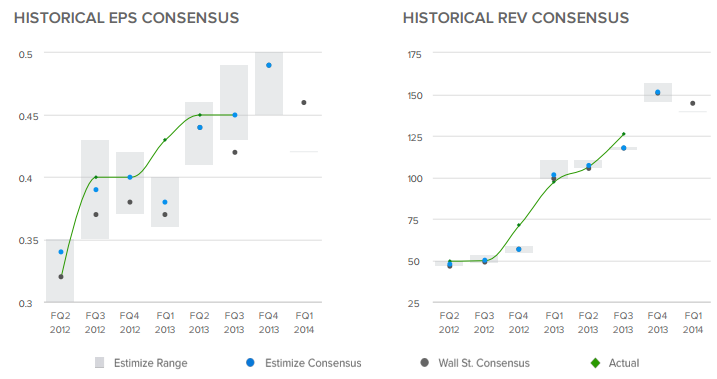Click the FQ3 2012 EPS estimize range bar
This screenshot has height=379, width=717.
pos(95,189)
